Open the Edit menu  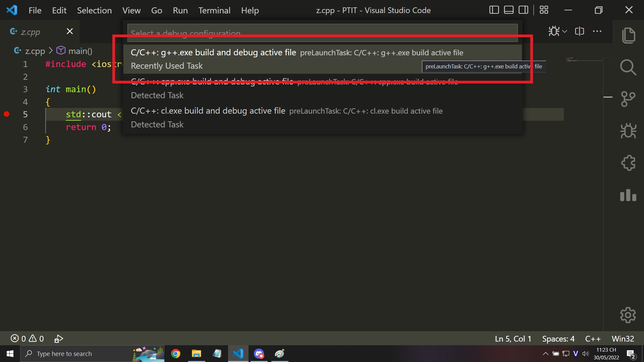click(x=59, y=10)
